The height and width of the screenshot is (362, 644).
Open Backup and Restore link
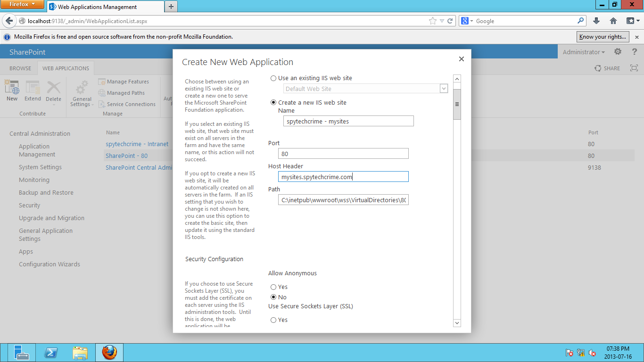pyautogui.click(x=46, y=193)
